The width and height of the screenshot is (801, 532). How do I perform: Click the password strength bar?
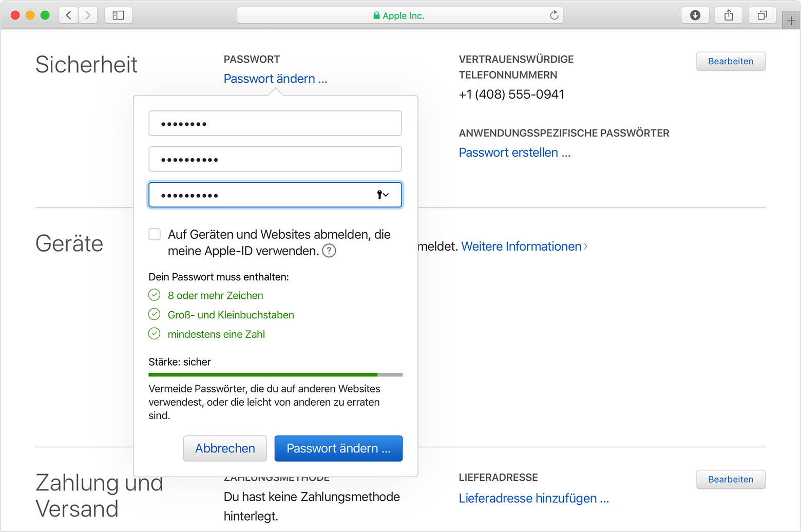click(275, 375)
